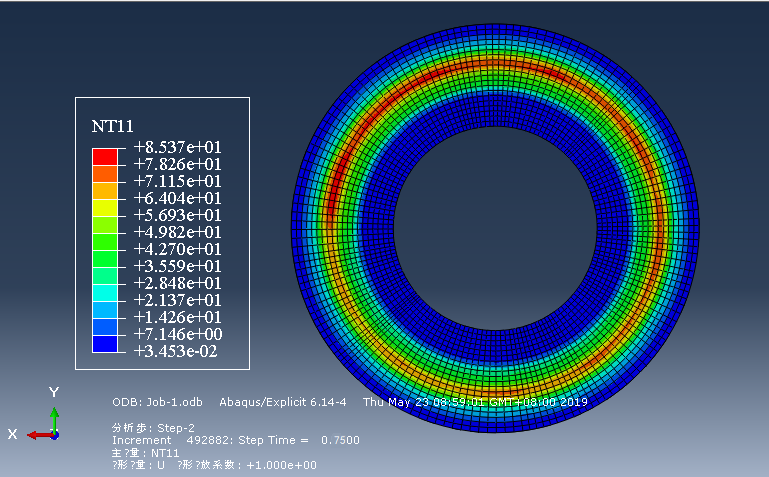The width and height of the screenshot is (769, 477).
Task: Click legend value +6.404e+01
Action: (178, 198)
